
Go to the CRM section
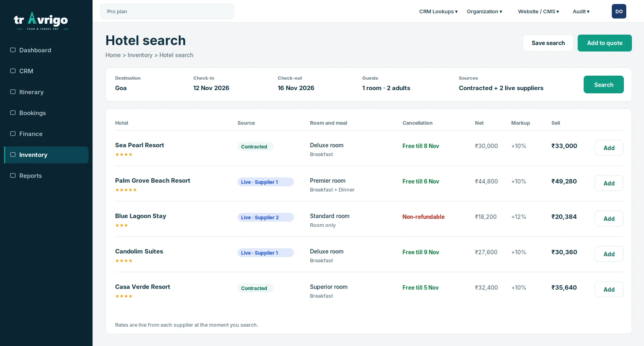pos(46,71)
